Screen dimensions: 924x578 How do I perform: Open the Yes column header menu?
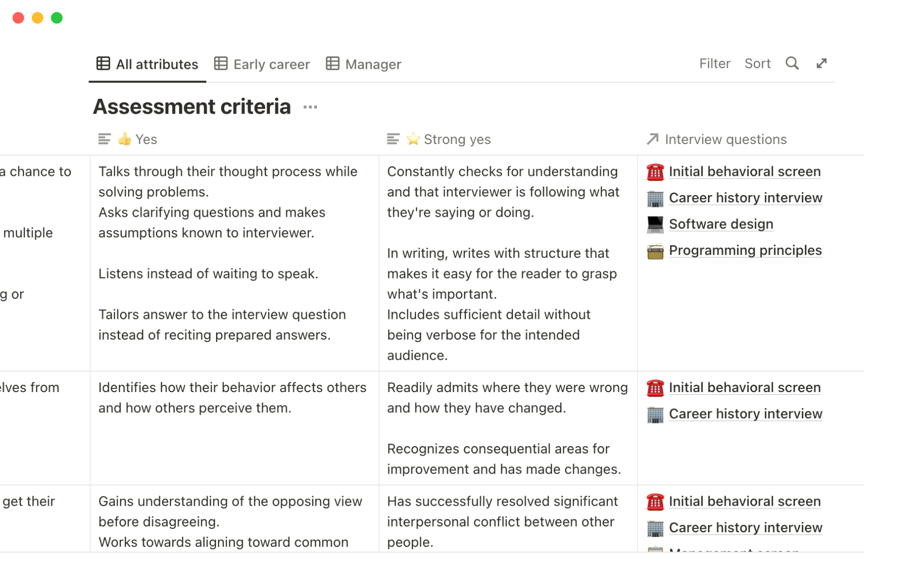146,140
